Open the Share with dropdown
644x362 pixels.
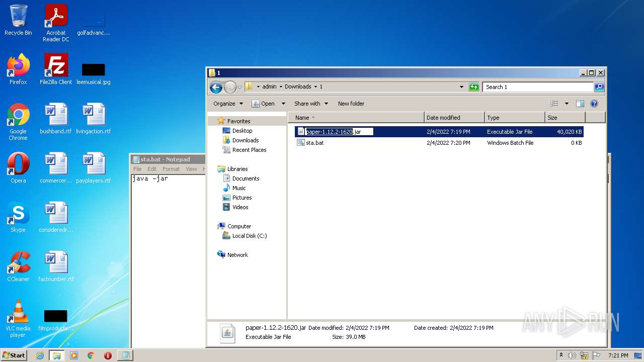[x=311, y=104]
